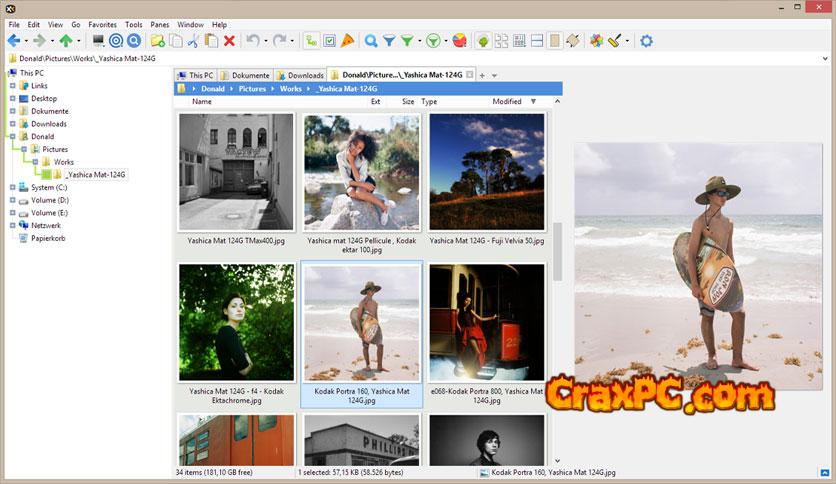Toggle the checkbox selection toolbar button
Viewport: 836px width, 484px height.
[329, 41]
